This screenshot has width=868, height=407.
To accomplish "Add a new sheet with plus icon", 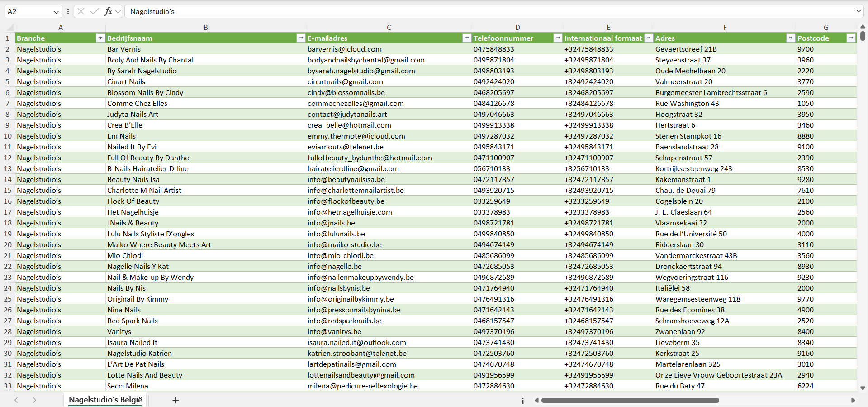I will (175, 400).
